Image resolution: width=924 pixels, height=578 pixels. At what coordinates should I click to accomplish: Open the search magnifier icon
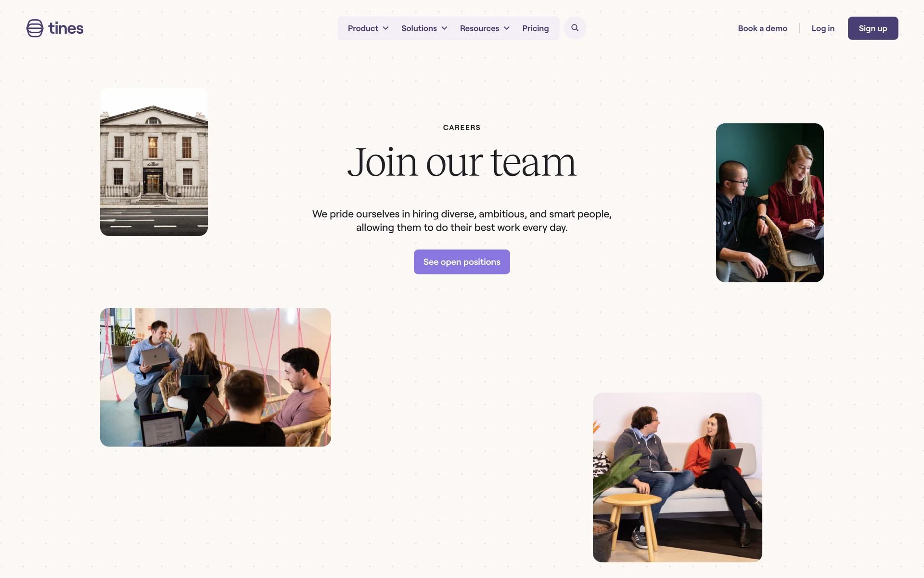(575, 28)
